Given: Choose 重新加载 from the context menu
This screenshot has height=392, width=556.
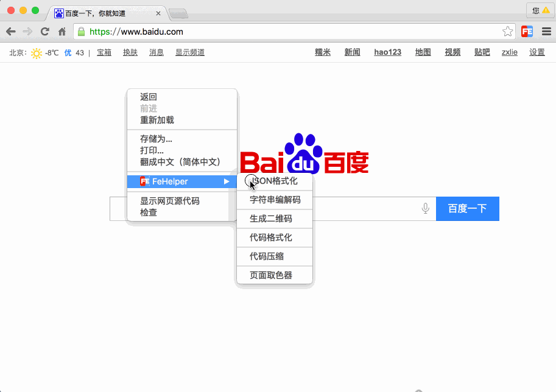Looking at the screenshot, I should tap(182, 120).
